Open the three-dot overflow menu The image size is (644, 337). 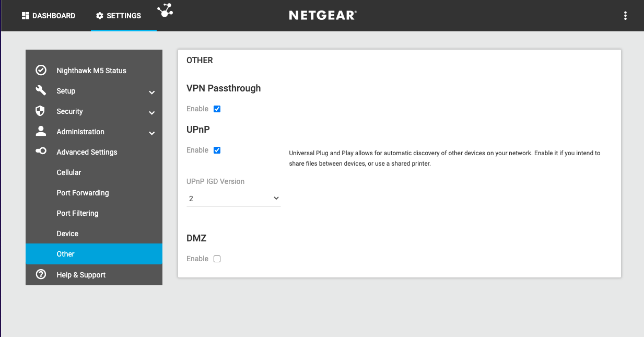pyautogui.click(x=625, y=16)
